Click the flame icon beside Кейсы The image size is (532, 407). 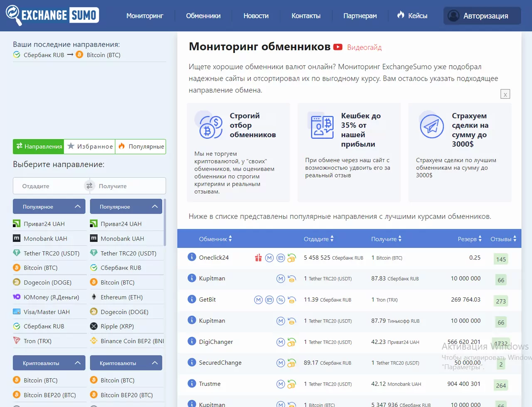pos(401,15)
